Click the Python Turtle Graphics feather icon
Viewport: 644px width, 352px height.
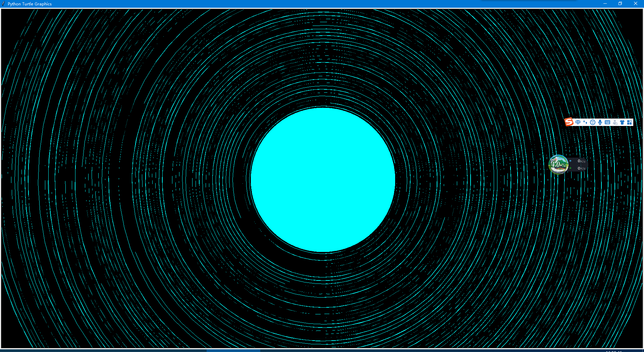[x=3, y=4]
